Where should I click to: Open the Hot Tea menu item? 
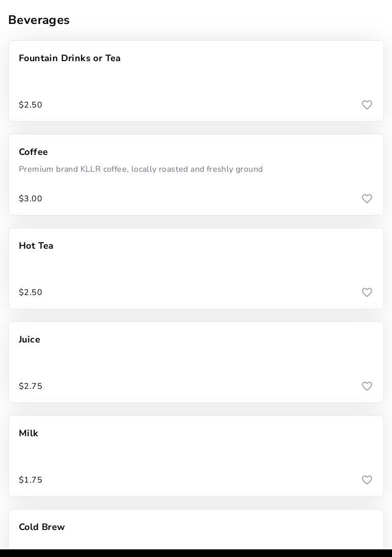click(x=36, y=246)
